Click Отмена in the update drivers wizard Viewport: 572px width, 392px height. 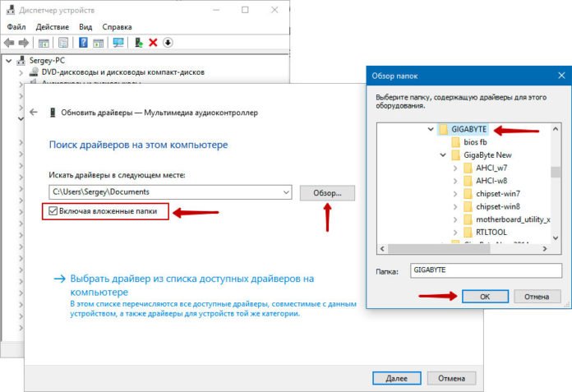tap(451, 378)
